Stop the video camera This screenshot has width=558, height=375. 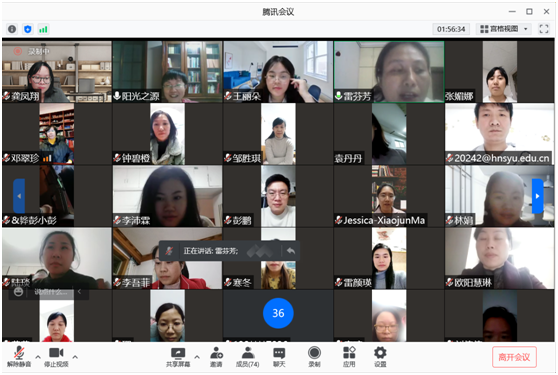56,357
